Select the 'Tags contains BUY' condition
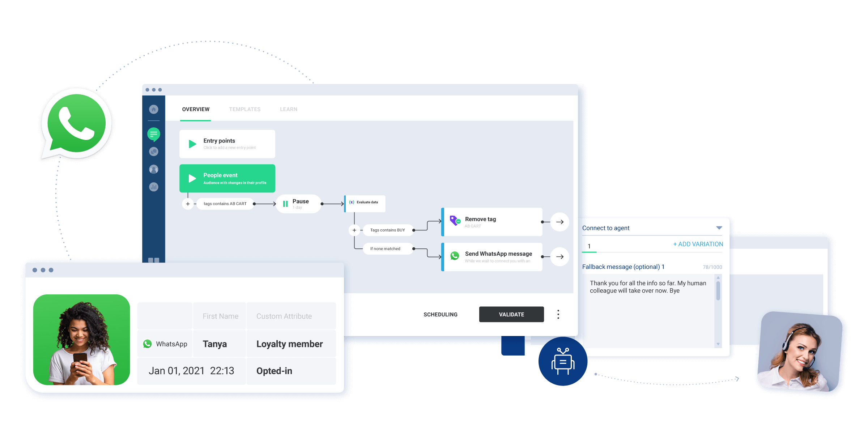This screenshot has width=868, height=434. coord(388,230)
